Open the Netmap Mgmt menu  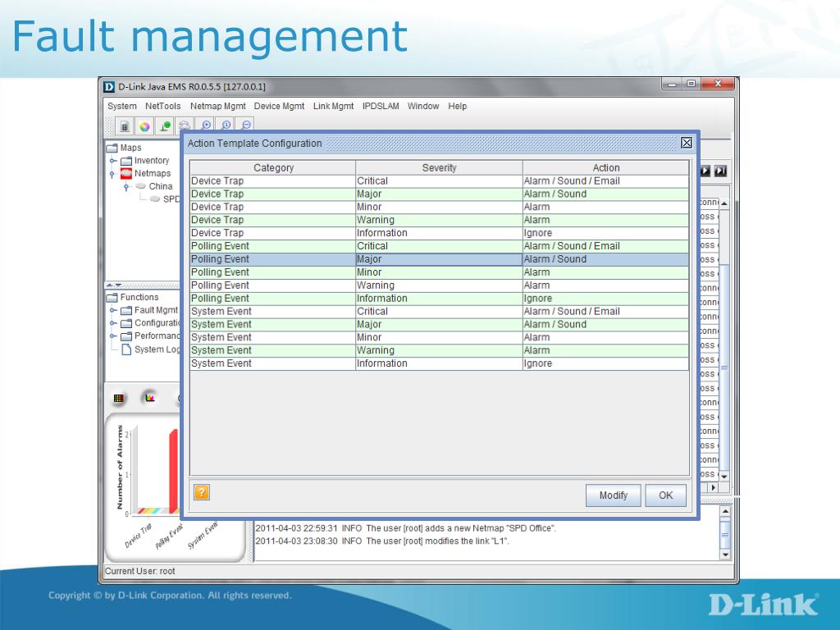[x=217, y=106]
